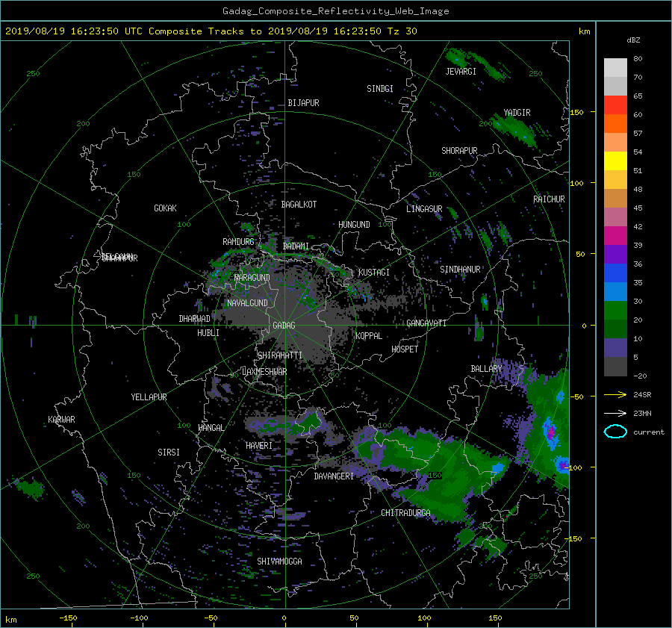Click the BIJAPUR city label
The width and height of the screenshot is (672, 628).
tap(303, 103)
